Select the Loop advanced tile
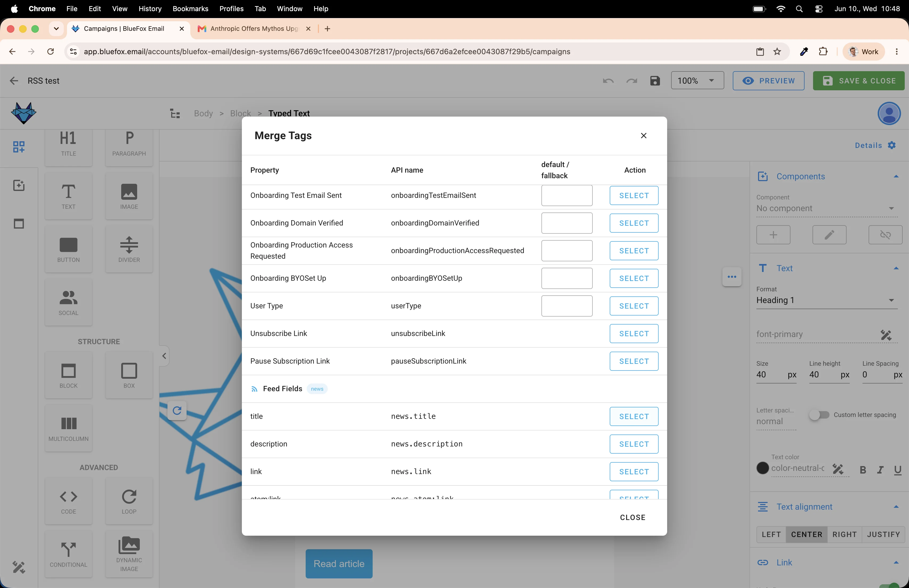909x588 pixels. (x=129, y=501)
